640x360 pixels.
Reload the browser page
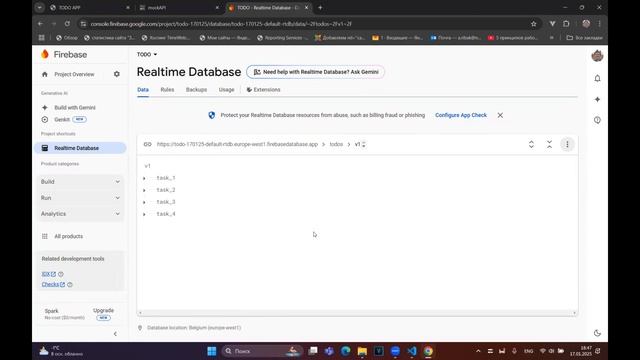pos(67,24)
